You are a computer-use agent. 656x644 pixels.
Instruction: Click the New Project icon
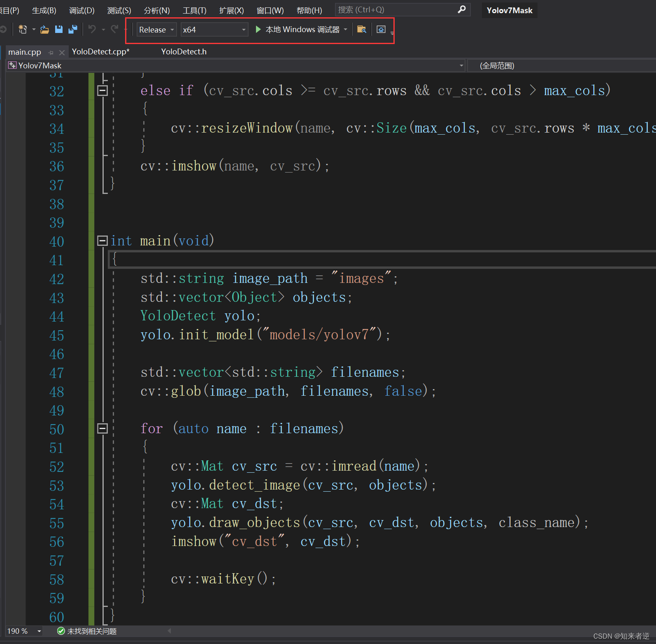[x=23, y=29]
